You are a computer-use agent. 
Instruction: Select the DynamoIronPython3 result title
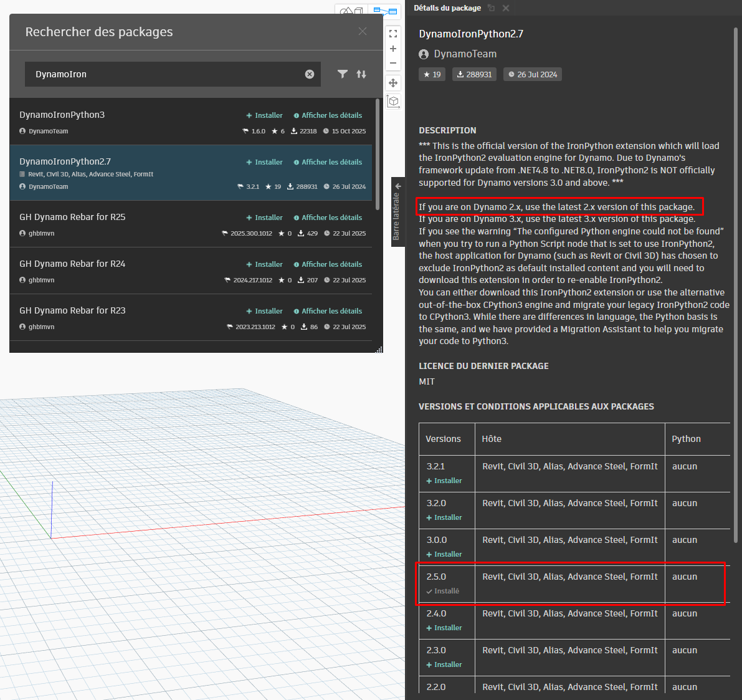point(62,115)
